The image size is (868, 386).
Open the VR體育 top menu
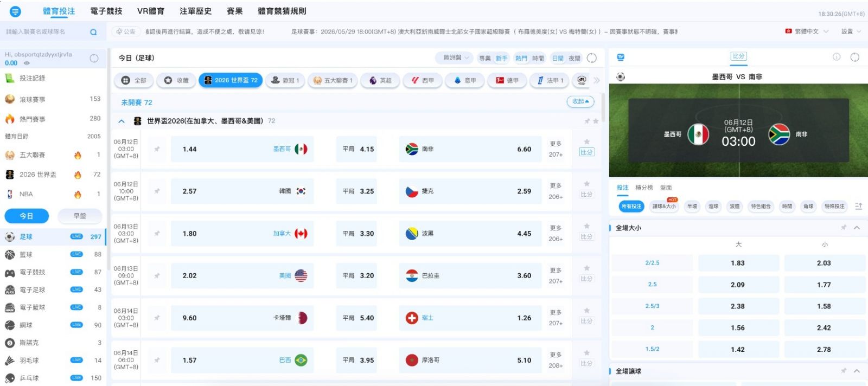(151, 11)
